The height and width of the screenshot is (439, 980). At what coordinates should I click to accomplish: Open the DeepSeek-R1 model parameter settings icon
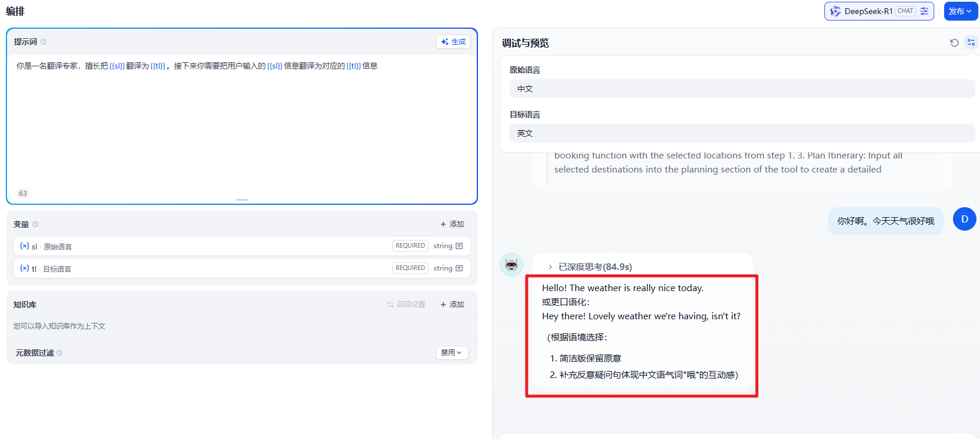924,11
